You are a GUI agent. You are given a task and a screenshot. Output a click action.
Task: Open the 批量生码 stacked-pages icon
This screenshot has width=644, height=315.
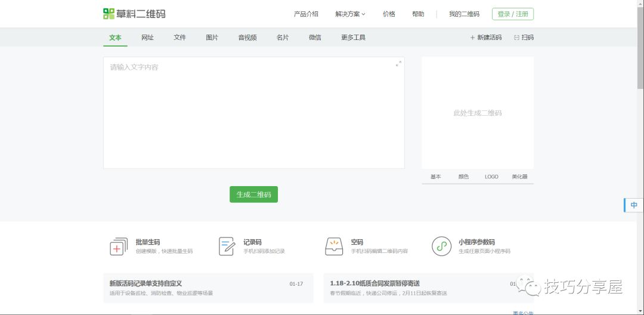pos(119,246)
